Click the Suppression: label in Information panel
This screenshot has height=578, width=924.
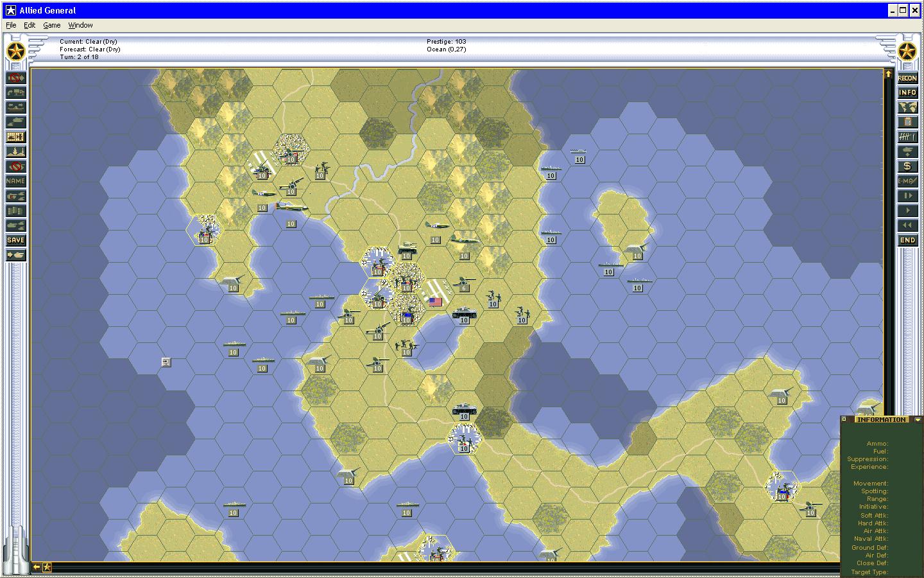[868, 459]
